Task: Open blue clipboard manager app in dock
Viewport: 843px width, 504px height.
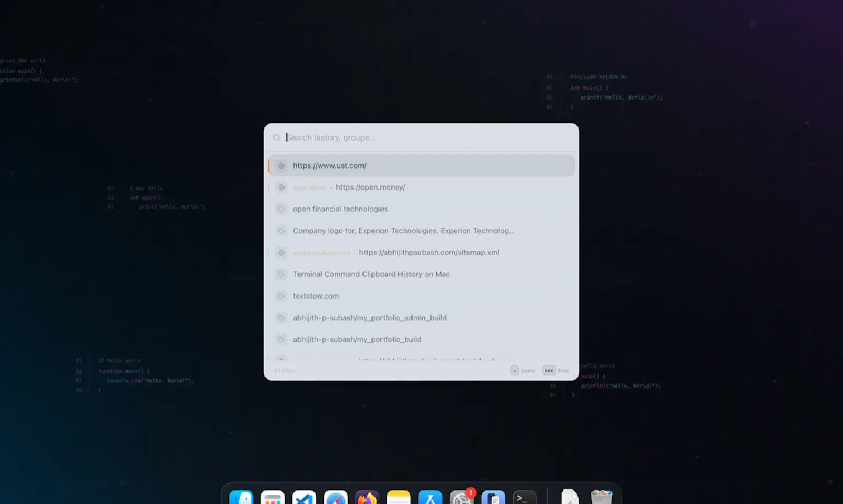Action: [493, 497]
